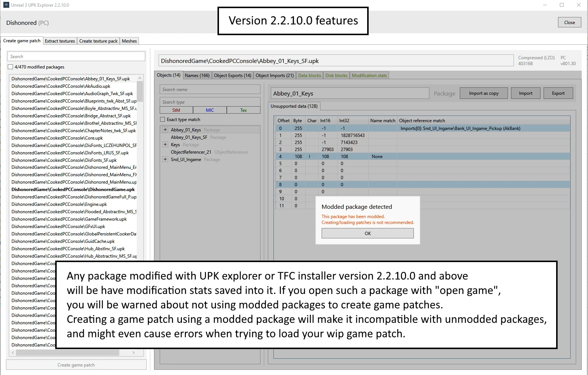Toggle the Tex type filter
Screen dimensions: 588x375
coord(243,110)
